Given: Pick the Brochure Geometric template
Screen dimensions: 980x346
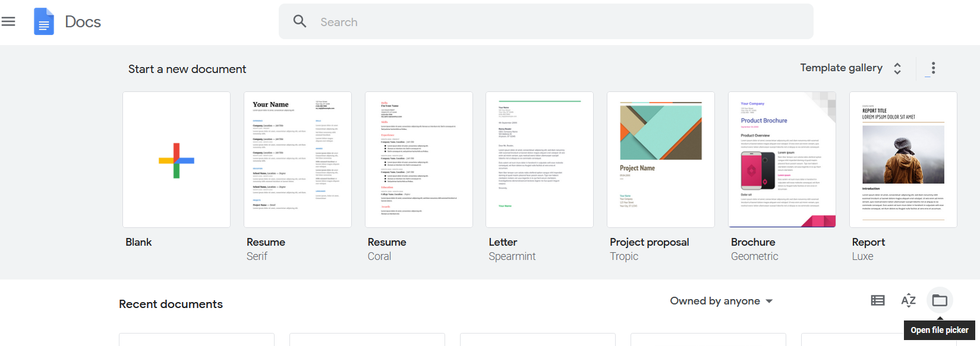Looking at the screenshot, I should pyautogui.click(x=782, y=160).
